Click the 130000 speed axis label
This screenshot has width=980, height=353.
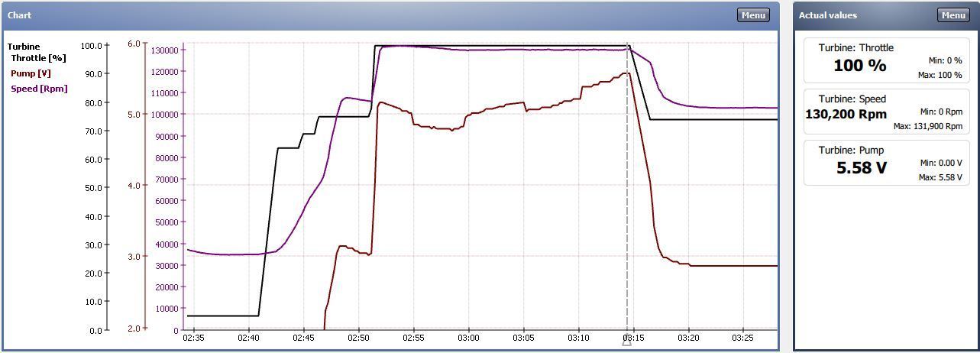(x=164, y=50)
